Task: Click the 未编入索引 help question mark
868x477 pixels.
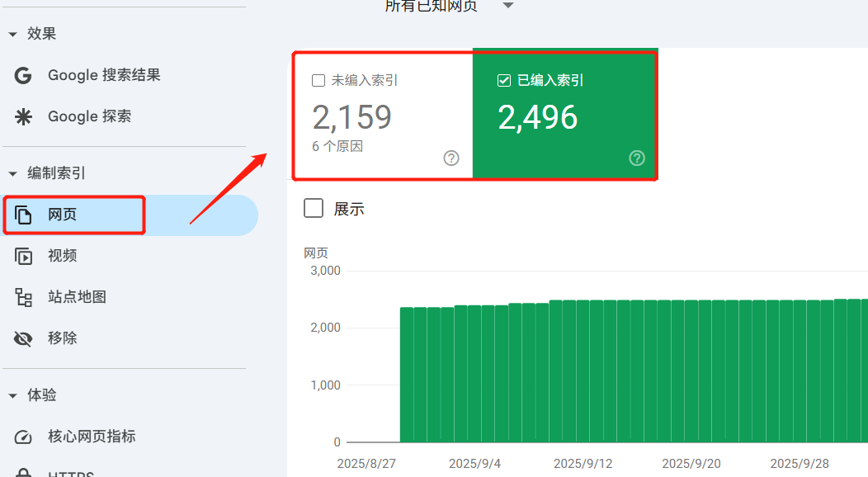Action: [452, 158]
